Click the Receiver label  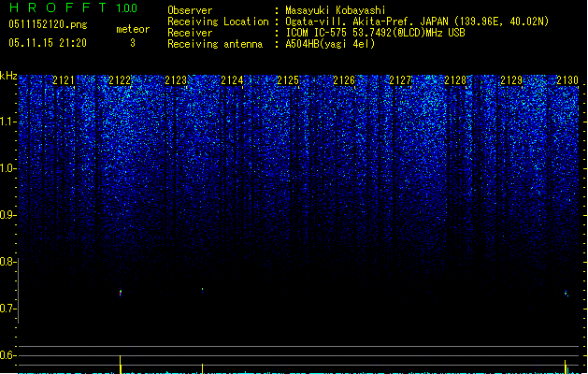click(x=190, y=33)
